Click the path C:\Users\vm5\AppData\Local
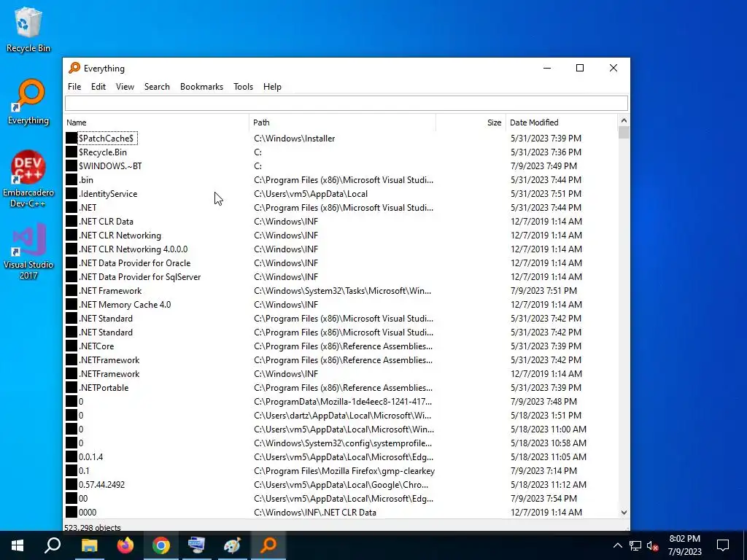Screen dimensions: 747x560 click(x=311, y=193)
